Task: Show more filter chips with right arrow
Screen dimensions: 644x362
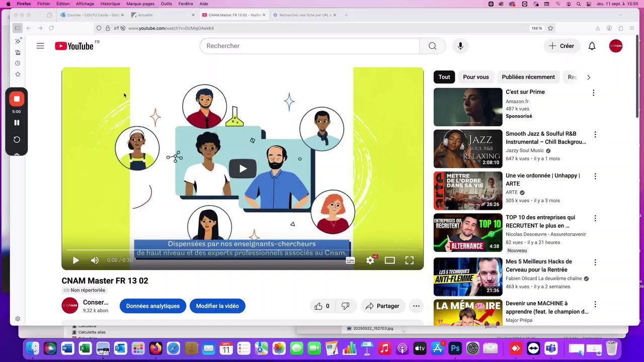Action: click(x=589, y=77)
